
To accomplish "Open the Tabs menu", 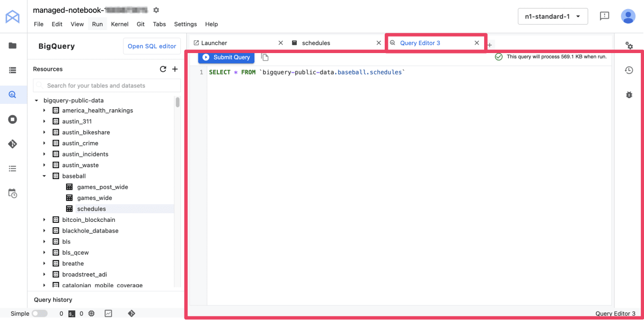I will click(159, 24).
